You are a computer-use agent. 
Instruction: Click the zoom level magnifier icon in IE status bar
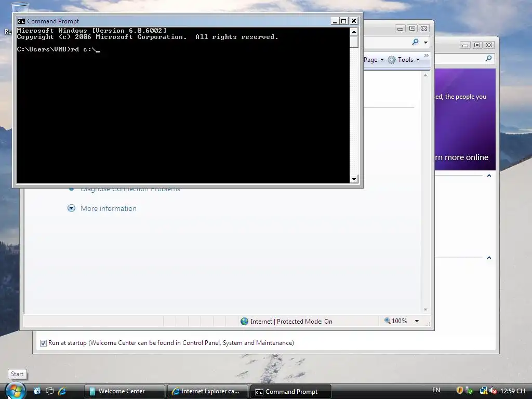pyautogui.click(x=387, y=321)
